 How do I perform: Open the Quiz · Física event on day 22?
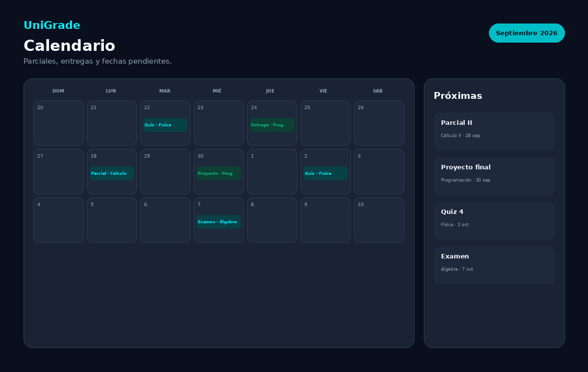[165, 125]
